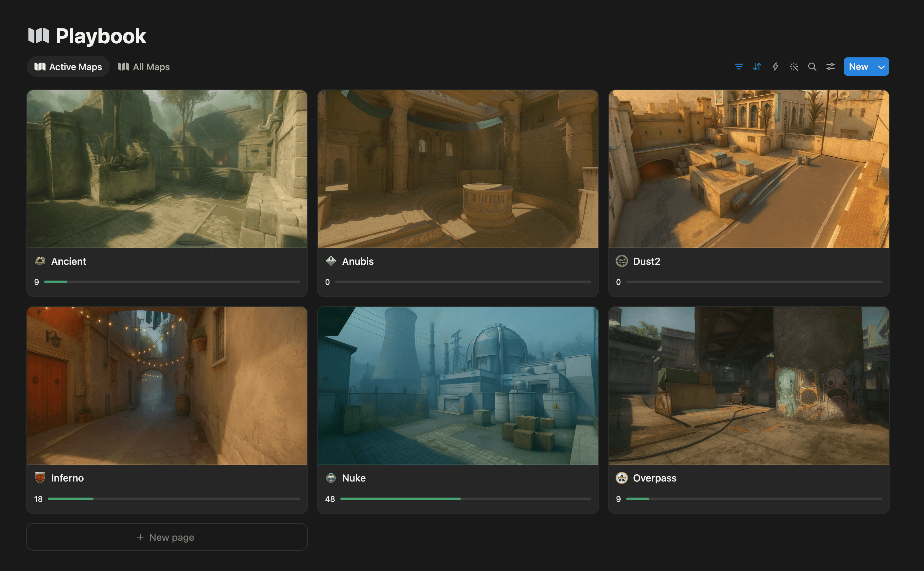Click the Overpass badge icon
Screen dimensions: 924x571
621,478
